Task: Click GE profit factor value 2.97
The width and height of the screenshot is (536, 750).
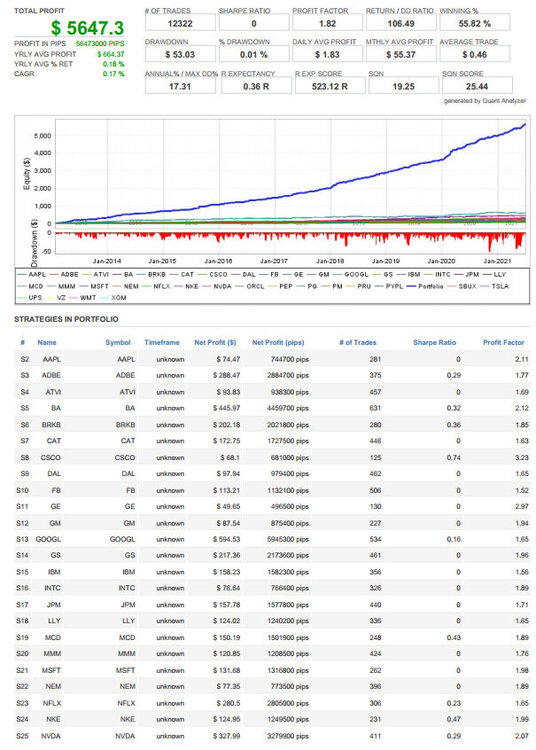Action: tap(522, 507)
